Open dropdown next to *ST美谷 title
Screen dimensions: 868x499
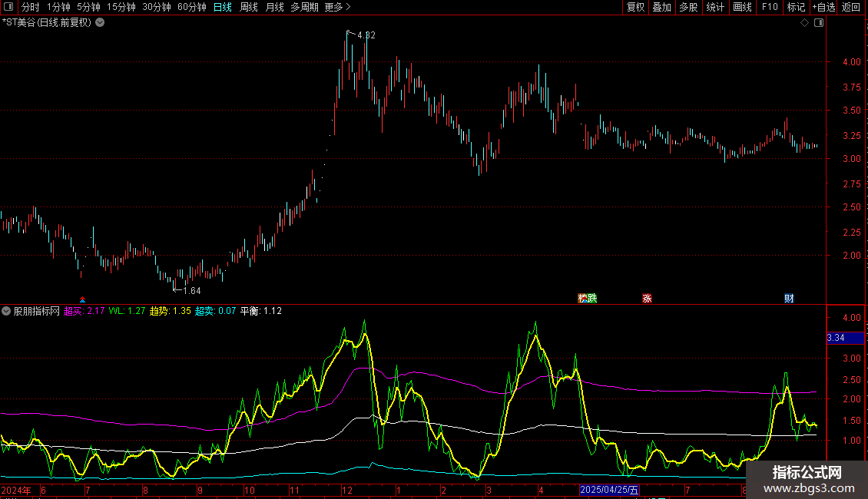(x=100, y=23)
